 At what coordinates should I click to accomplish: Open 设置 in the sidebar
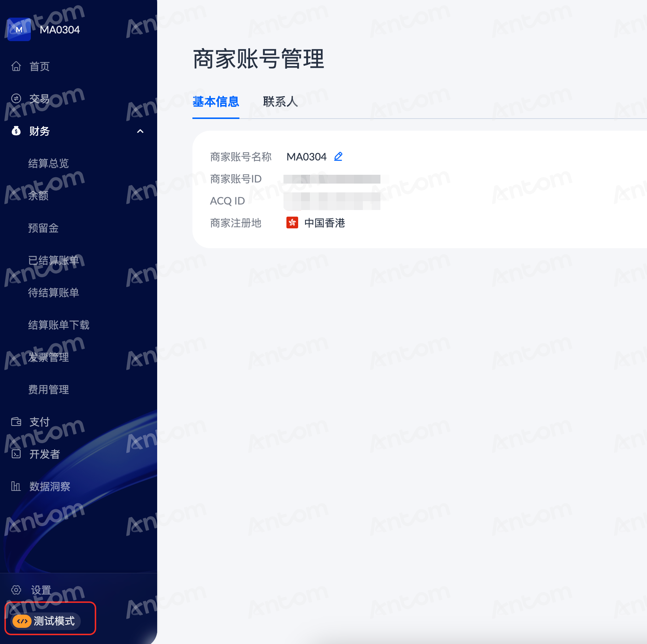41,590
